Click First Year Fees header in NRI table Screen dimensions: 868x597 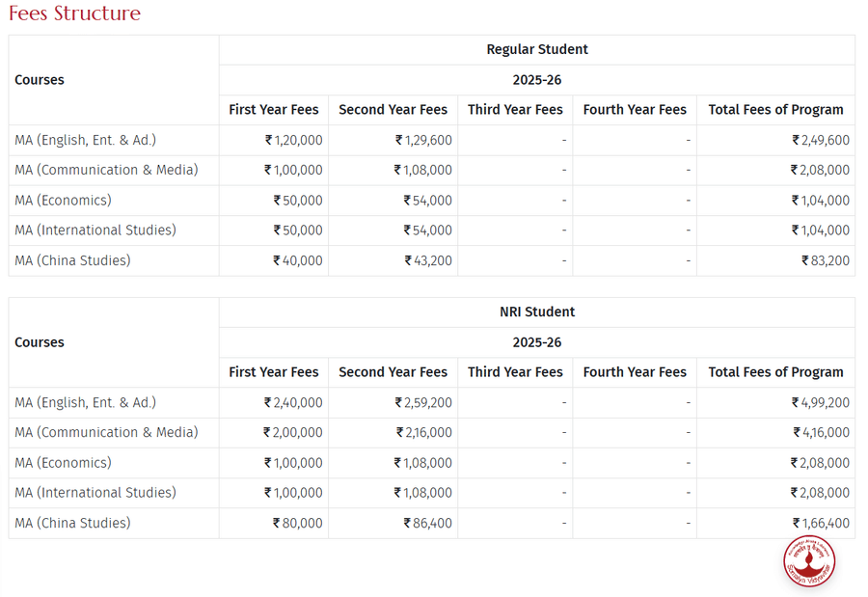pos(273,372)
